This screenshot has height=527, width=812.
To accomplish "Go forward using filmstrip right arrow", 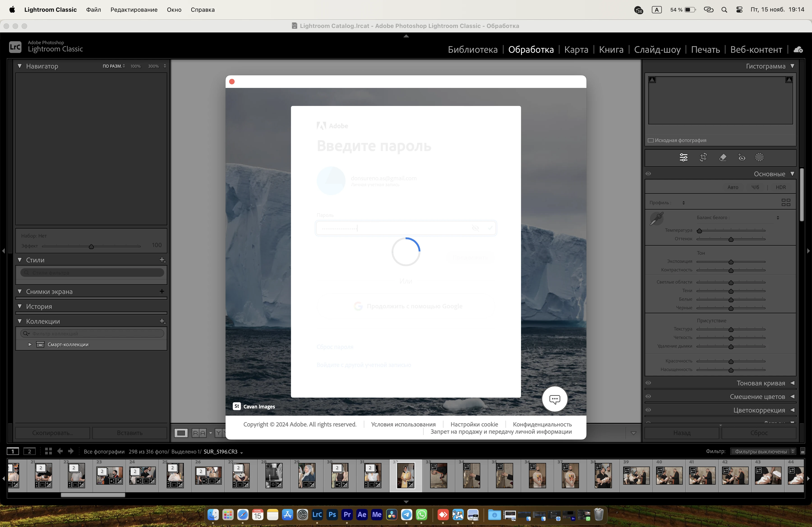I will [71, 451].
